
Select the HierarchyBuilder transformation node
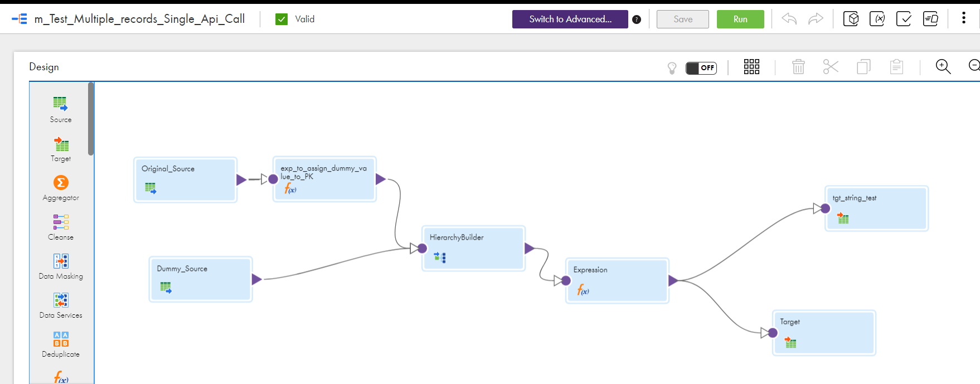pyautogui.click(x=473, y=249)
